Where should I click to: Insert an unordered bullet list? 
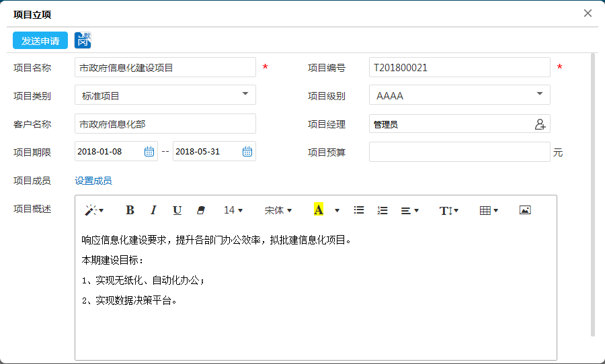pos(359,210)
